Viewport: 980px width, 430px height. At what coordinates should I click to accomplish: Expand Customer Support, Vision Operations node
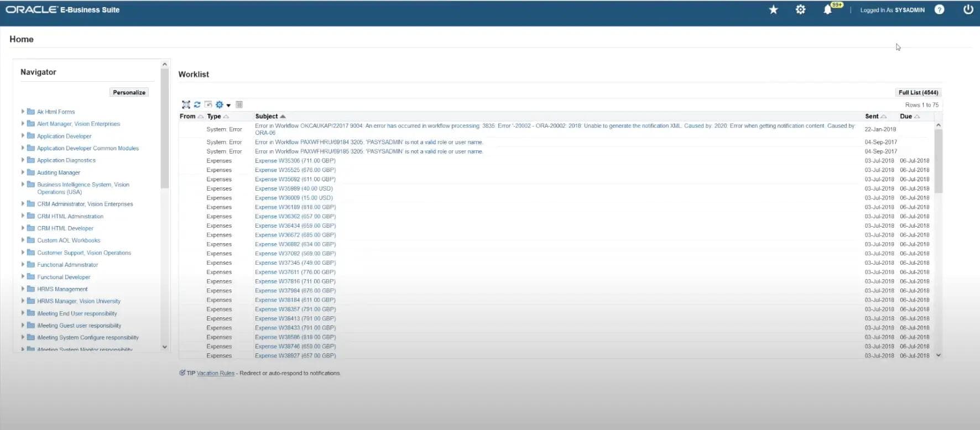[23, 253]
